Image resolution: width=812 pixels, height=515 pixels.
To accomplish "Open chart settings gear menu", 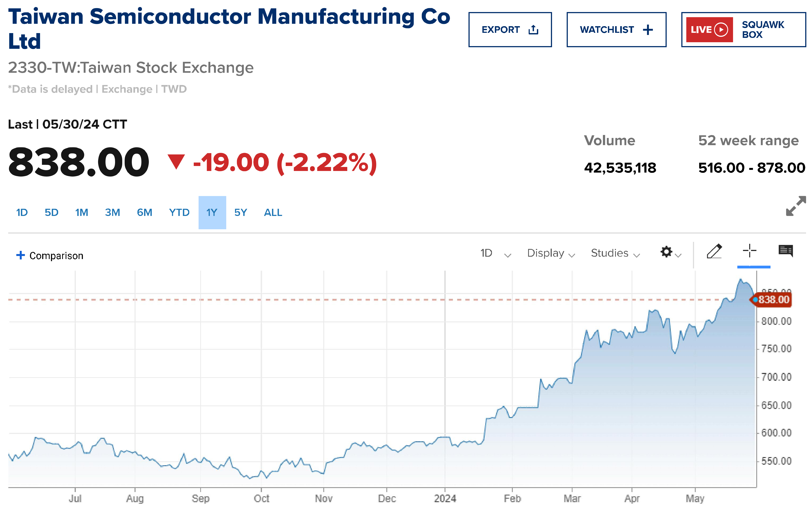I will pyautogui.click(x=666, y=252).
